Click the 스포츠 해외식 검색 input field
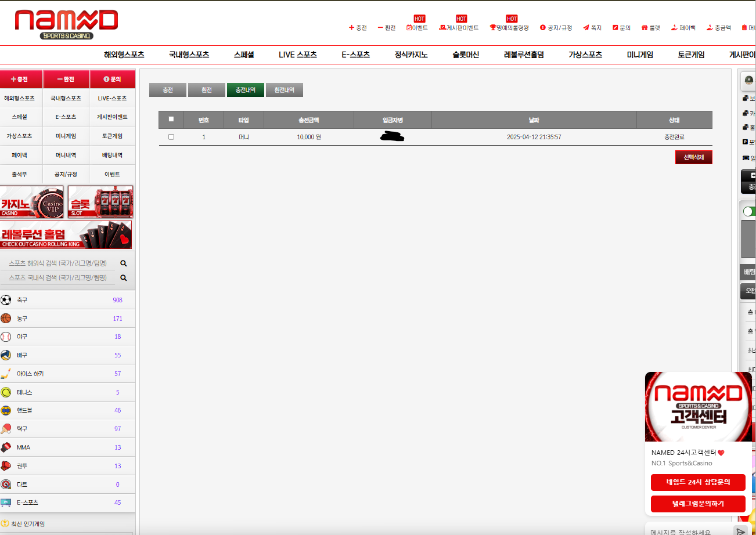756x535 pixels. (x=58, y=263)
